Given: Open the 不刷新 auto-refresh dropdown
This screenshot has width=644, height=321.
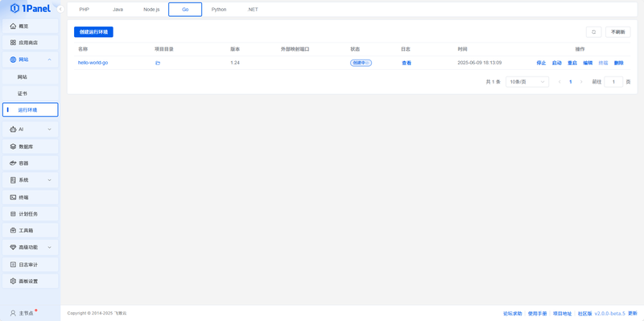Looking at the screenshot, I should (x=617, y=32).
